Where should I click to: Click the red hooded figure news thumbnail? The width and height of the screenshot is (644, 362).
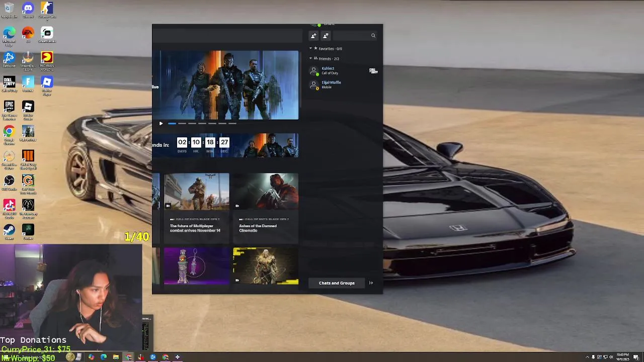coord(266,192)
